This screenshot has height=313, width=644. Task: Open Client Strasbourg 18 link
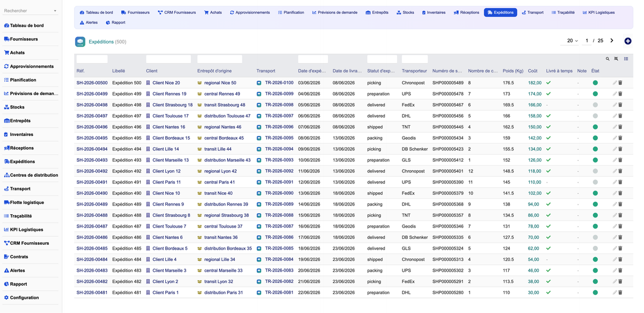coord(172,105)
